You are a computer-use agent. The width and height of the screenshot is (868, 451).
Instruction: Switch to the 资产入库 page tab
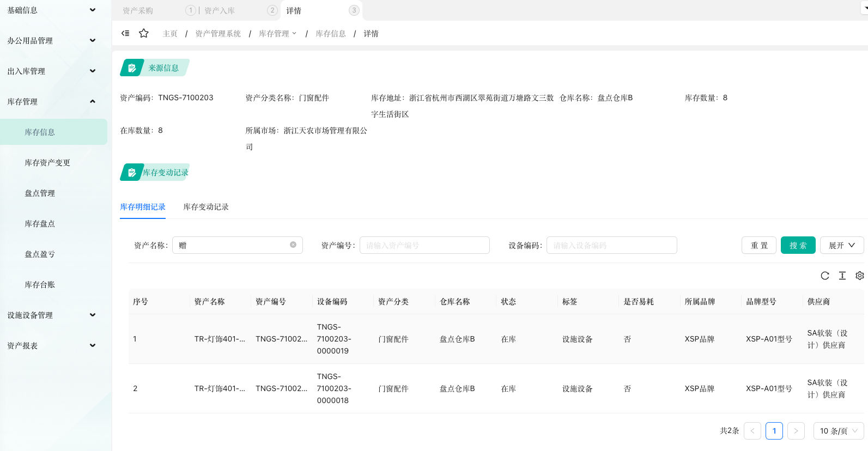[220, 11]
